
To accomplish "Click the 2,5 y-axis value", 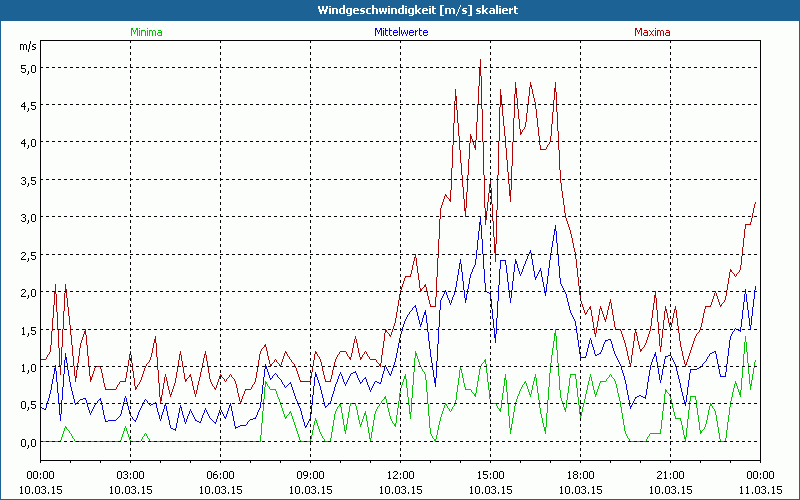I will click(29, 255).
